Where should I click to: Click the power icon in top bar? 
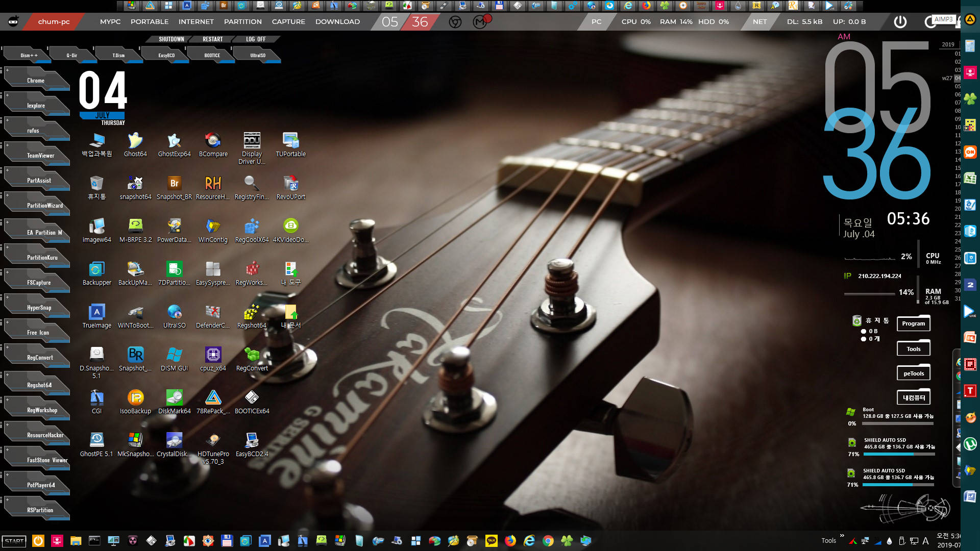(900, 22)
